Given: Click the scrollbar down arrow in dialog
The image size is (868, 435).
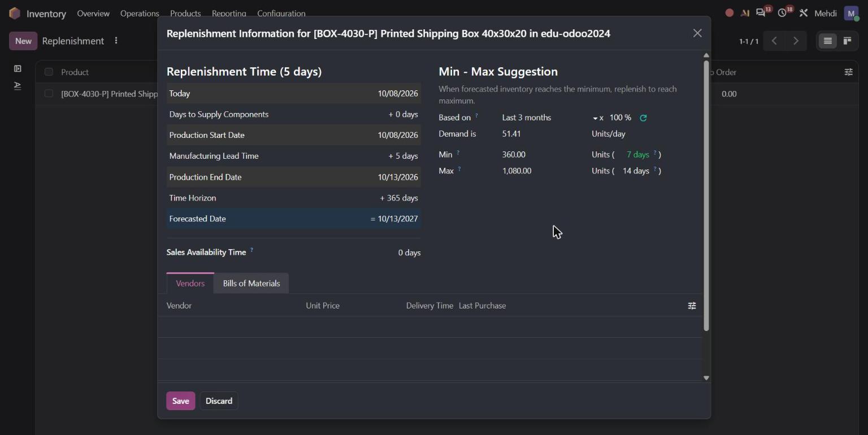Looking at the screenshot, I should click(x=706, y=378).
